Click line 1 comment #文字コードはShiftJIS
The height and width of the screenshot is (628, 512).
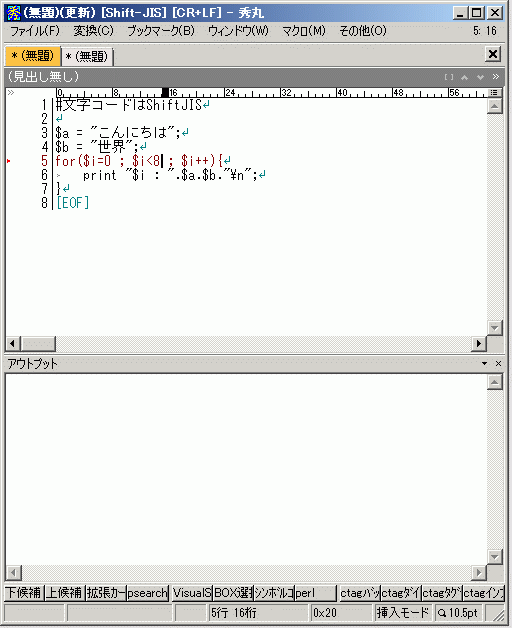pos(129,105)
